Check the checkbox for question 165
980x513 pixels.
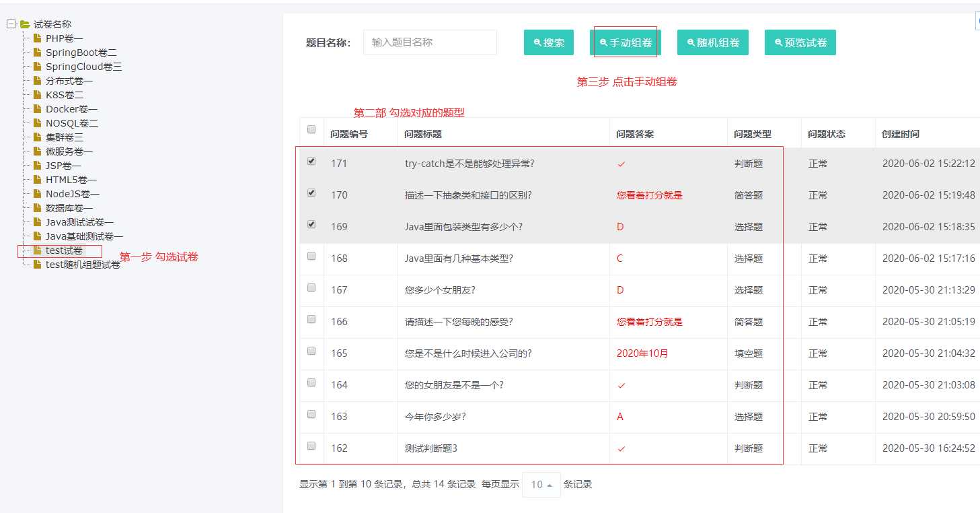[x=311, y=351]
